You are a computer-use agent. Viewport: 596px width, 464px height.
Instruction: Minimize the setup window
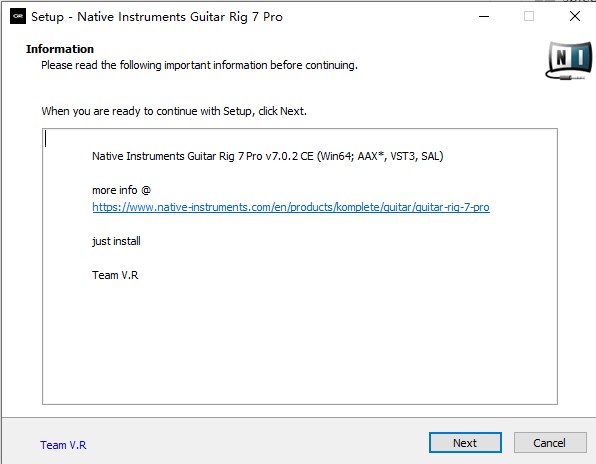(x=484, y=16)
